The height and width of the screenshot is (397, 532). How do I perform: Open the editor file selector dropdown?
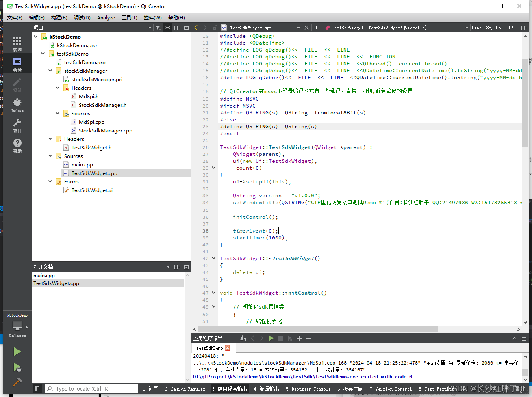(x=298, y=28)
